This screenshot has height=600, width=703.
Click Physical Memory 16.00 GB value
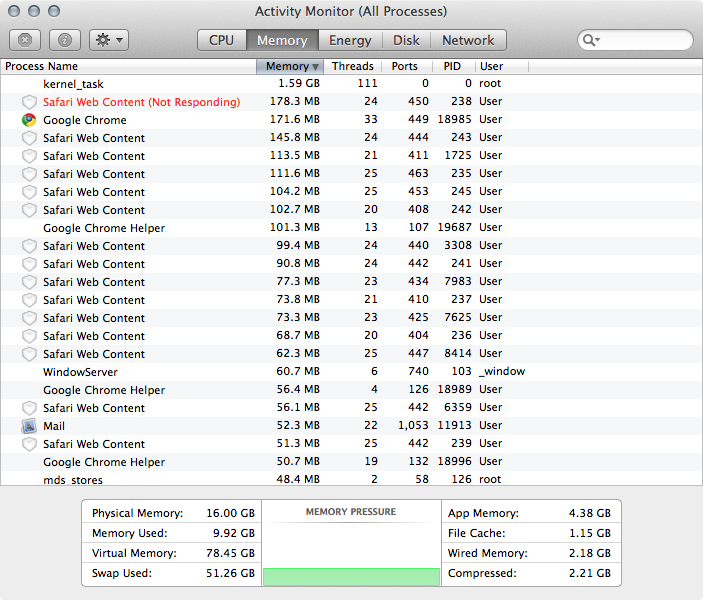tap(230, 513)
